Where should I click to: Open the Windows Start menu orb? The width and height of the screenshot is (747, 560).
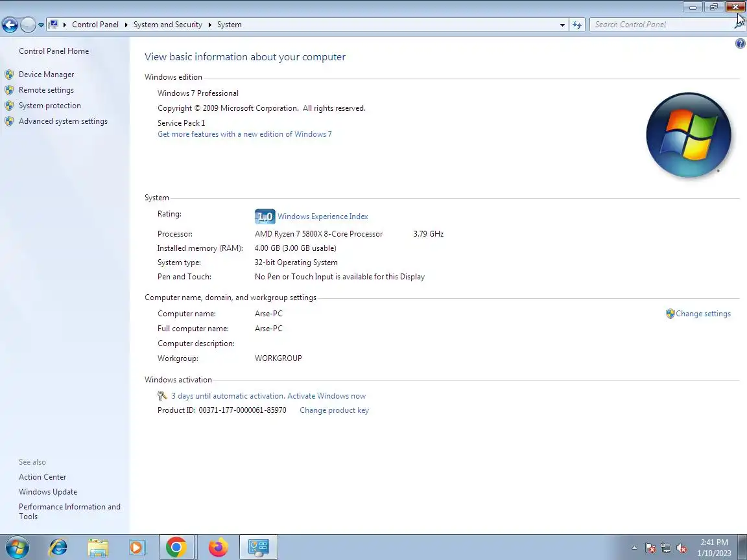click(x=17, y=548)
